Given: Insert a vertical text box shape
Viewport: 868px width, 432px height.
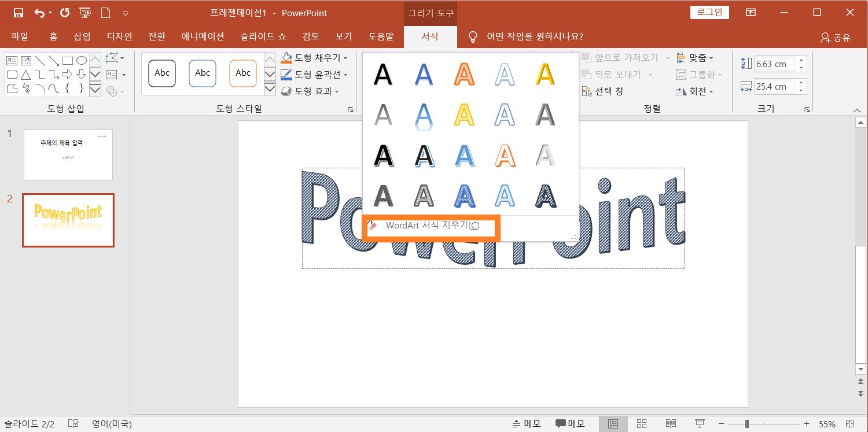Looking at the screenshot, I should [x=25, y=60].
